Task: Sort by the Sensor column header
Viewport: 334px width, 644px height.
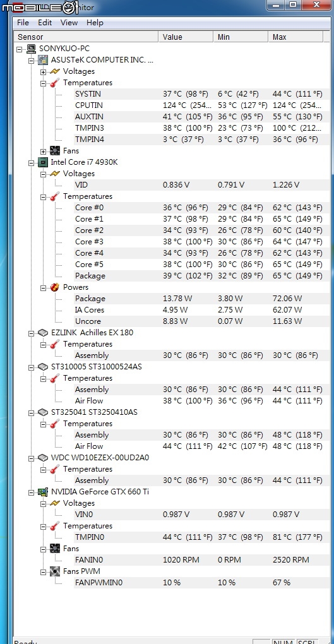Action: click(86, 37)
